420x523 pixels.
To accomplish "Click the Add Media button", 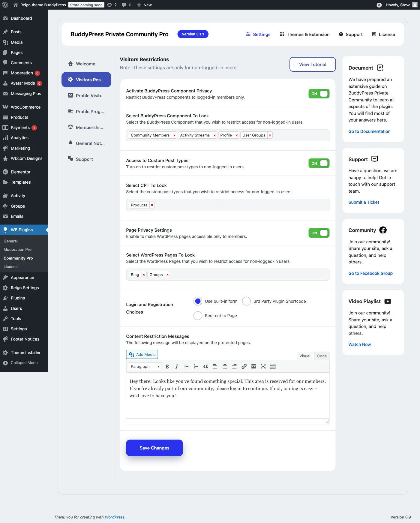I will coord(142,354).
